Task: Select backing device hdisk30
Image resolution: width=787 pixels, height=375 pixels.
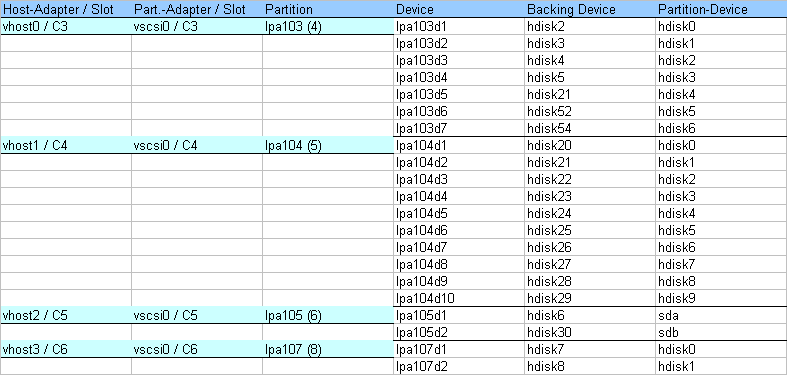Action: 590,332
